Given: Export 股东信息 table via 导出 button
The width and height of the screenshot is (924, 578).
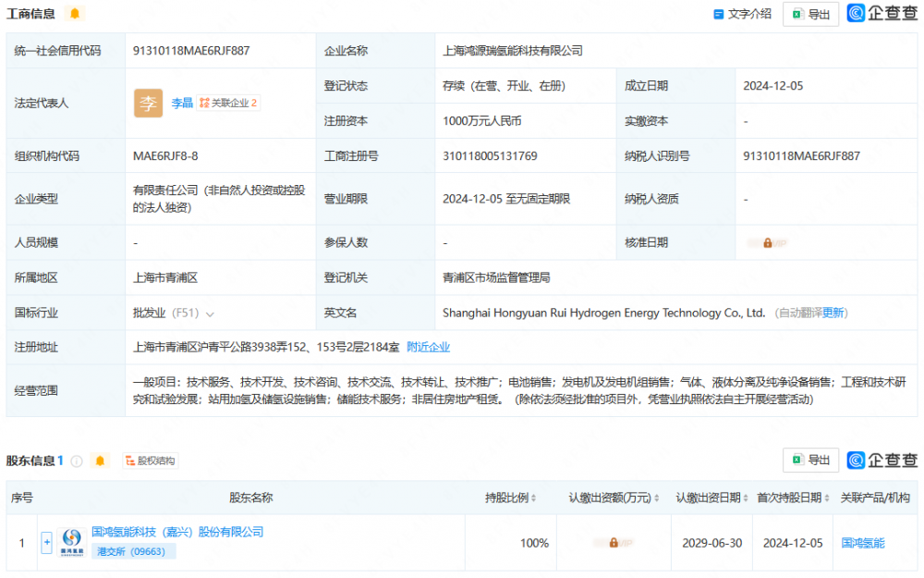Looking at the screenshot, I should [x=810, y=460].
